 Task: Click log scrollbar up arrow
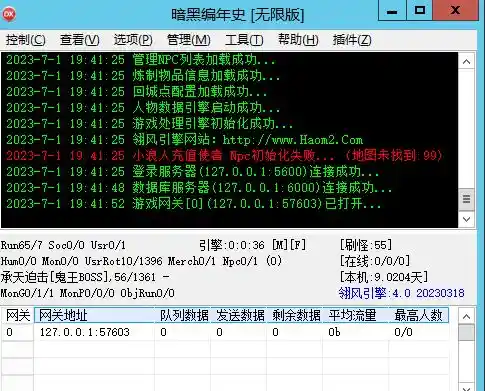[467, 62]
